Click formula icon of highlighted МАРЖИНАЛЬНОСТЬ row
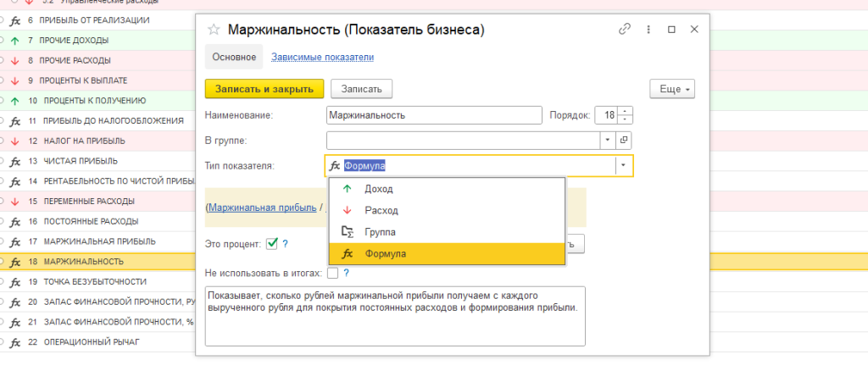Viewport: 868px width, 371px height. pos(15,262)
